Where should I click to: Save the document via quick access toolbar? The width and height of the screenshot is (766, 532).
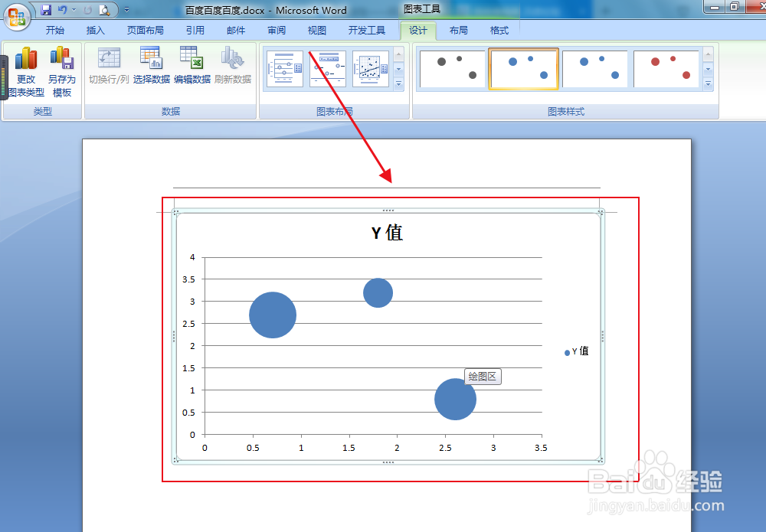[46, 10]
